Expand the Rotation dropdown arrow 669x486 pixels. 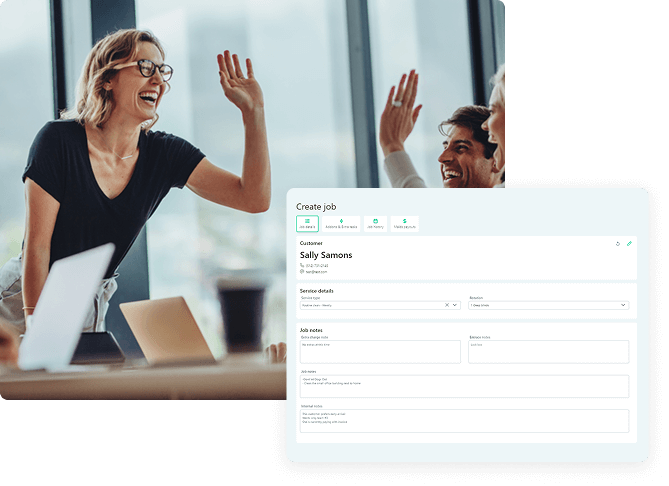pos(624,305)
